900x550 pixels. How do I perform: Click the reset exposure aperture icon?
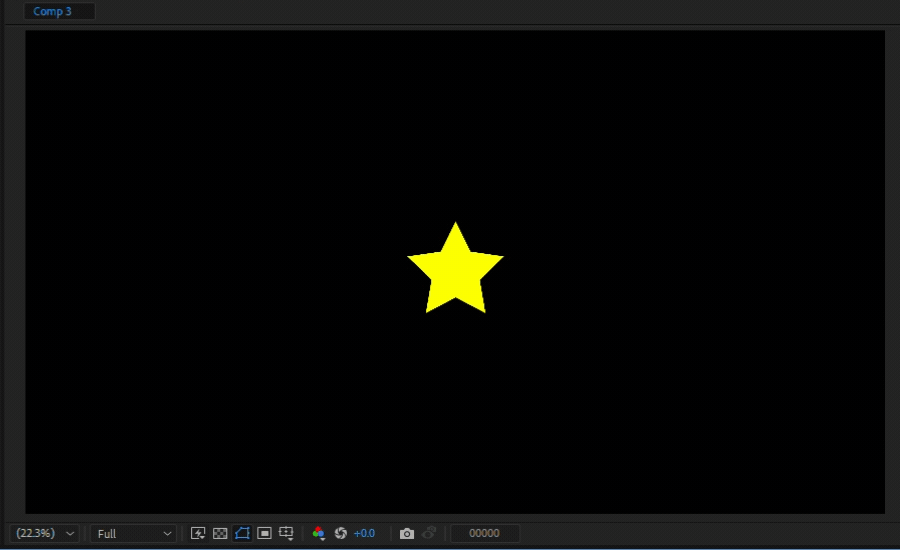(x=340, y=533)
